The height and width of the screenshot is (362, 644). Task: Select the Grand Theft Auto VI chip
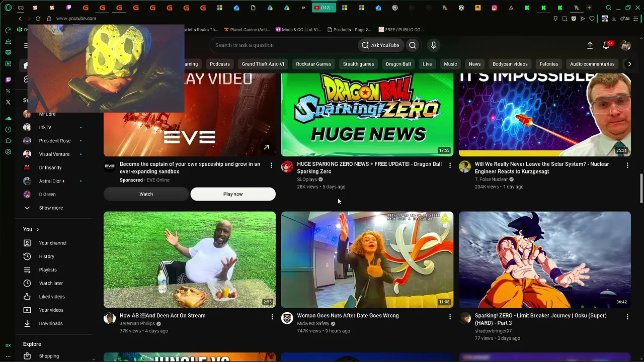coord(263,64)
